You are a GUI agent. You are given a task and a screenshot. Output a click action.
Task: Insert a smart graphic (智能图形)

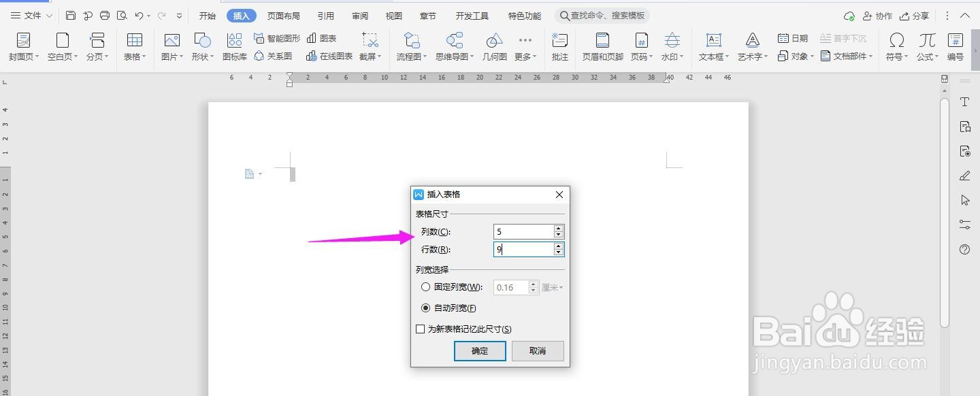coord(277,38)
